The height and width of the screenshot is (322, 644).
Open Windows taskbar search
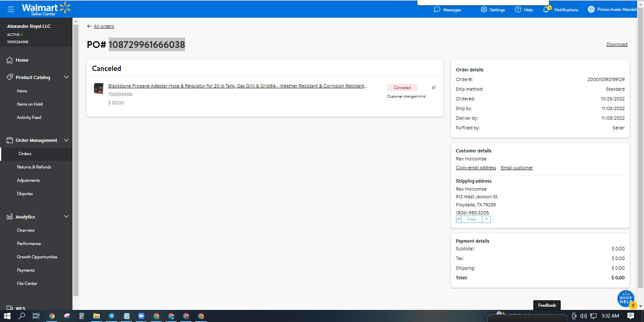coord(22,316)
